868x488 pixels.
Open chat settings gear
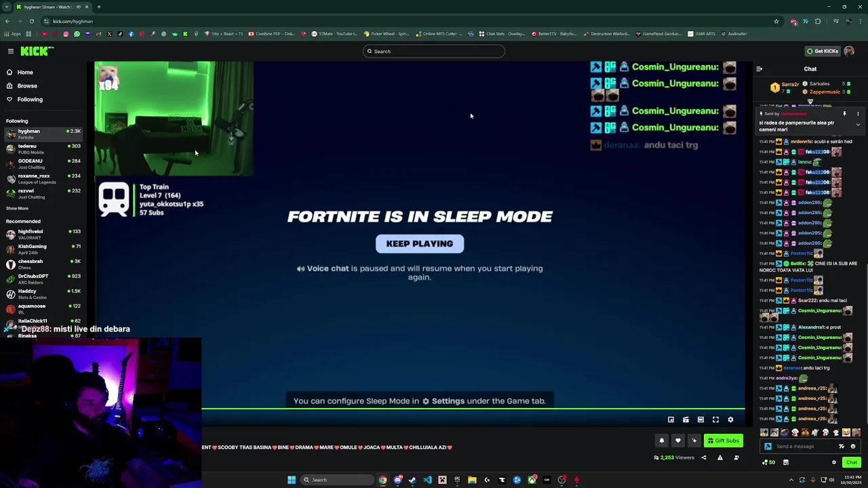point(834,462)
